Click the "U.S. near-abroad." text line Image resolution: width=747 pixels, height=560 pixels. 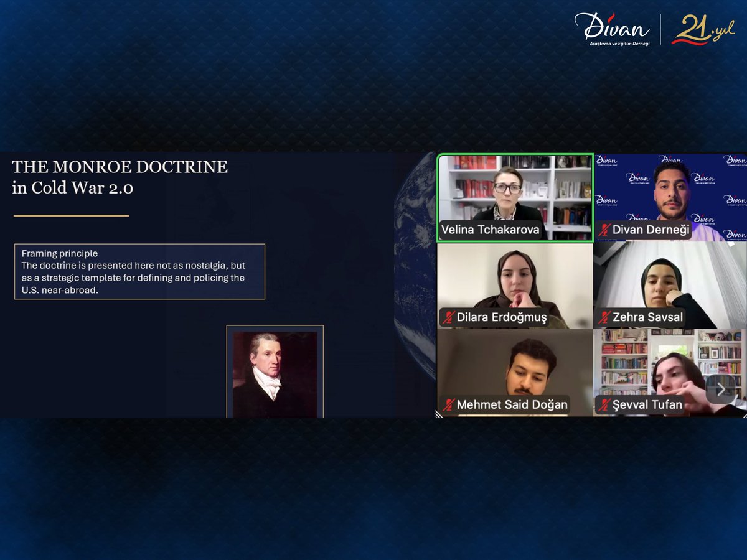pyautogui.click(x=60, y=290)
